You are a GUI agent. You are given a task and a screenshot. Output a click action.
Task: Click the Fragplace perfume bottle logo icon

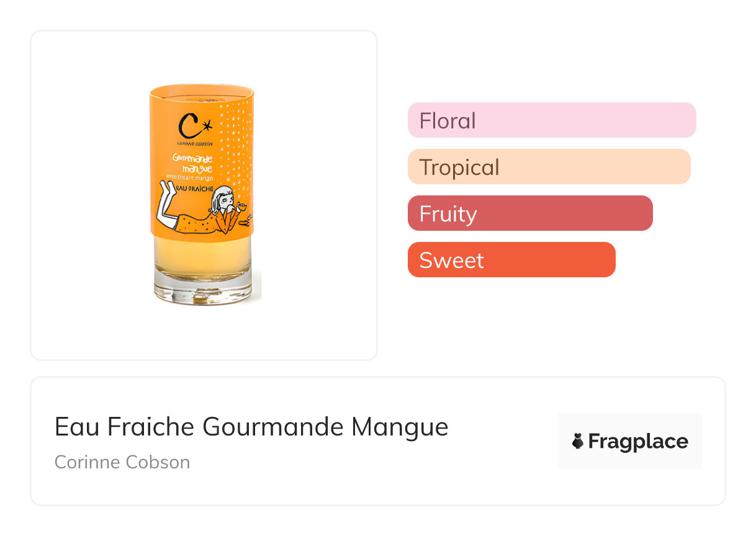coord(578,441)
